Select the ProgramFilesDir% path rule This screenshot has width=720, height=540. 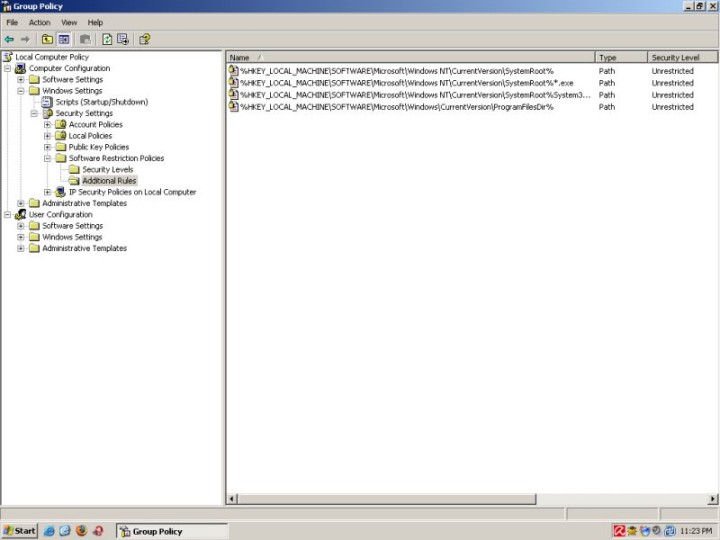tap(396, 107)
